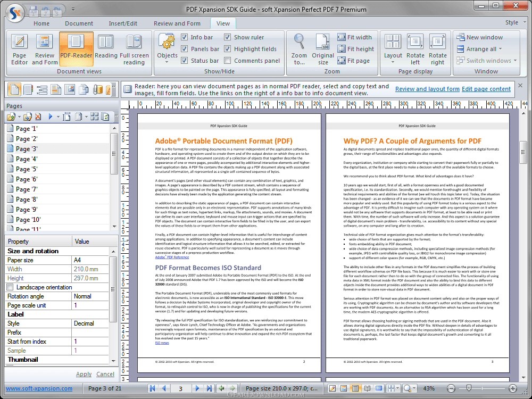Click the zoom out minus button
This screenshot has height=399, width=532.
tap(451, 388)
